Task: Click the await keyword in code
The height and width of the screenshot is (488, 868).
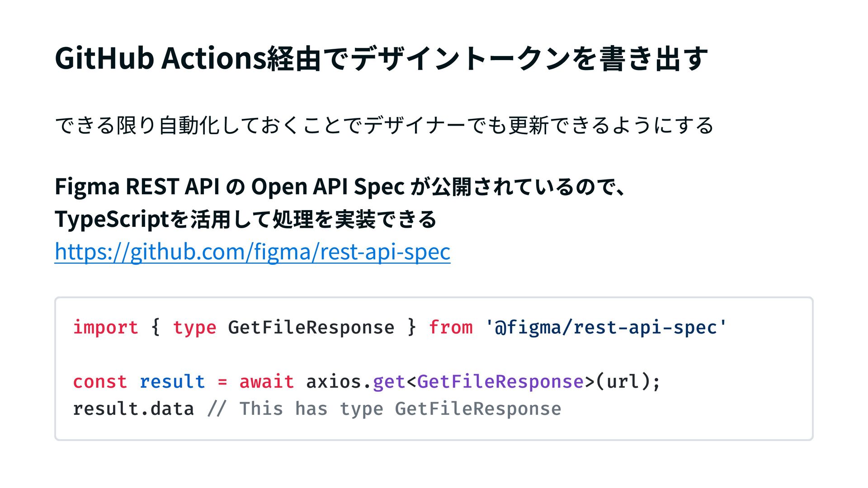Action: click(x=266, y=382)
